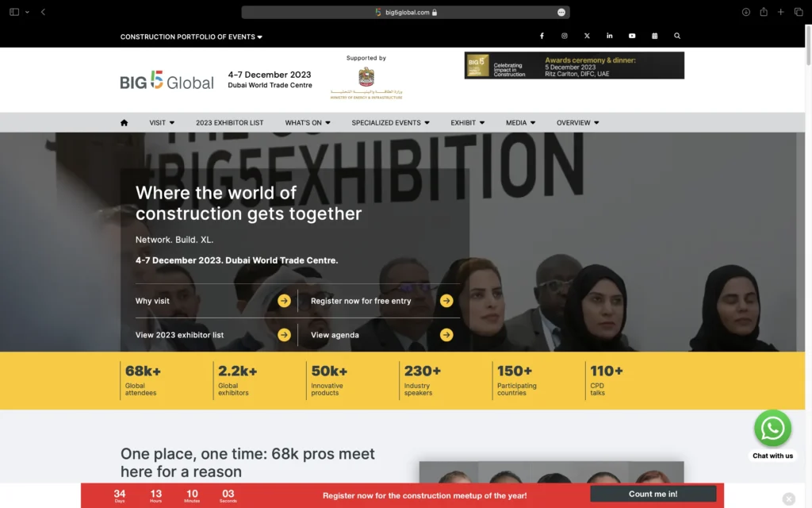Expand the OVERVIEW menu

pyautogui.click(x=577, y=123)
